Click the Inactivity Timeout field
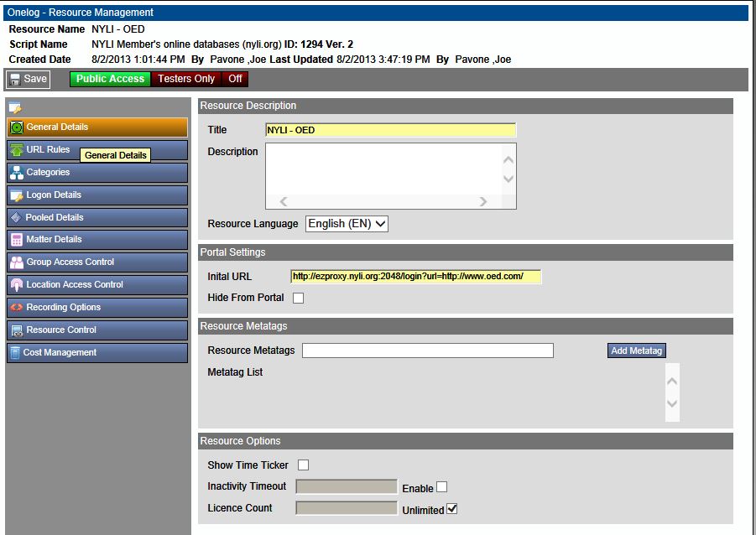 point(347,487)
